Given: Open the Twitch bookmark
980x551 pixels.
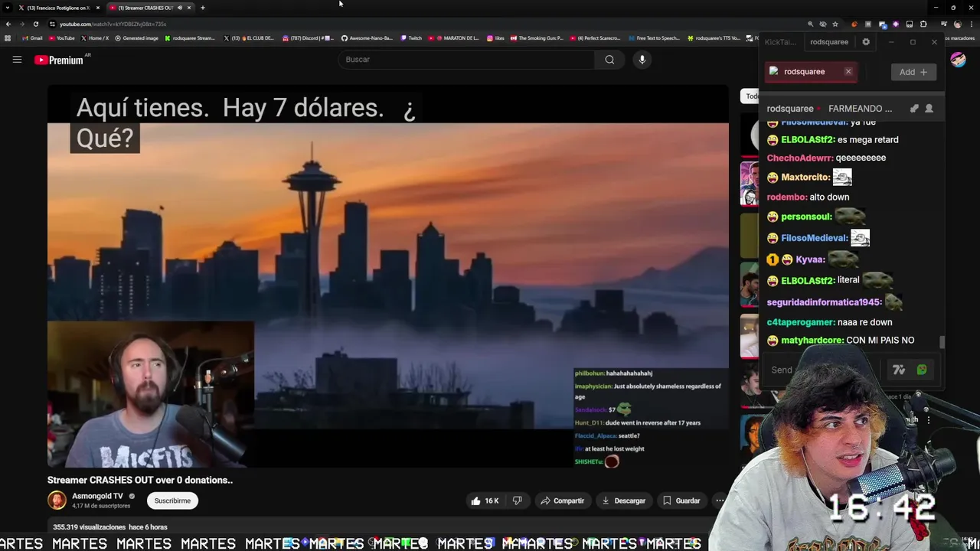Looking at the screenshot, I should [411, 38].
